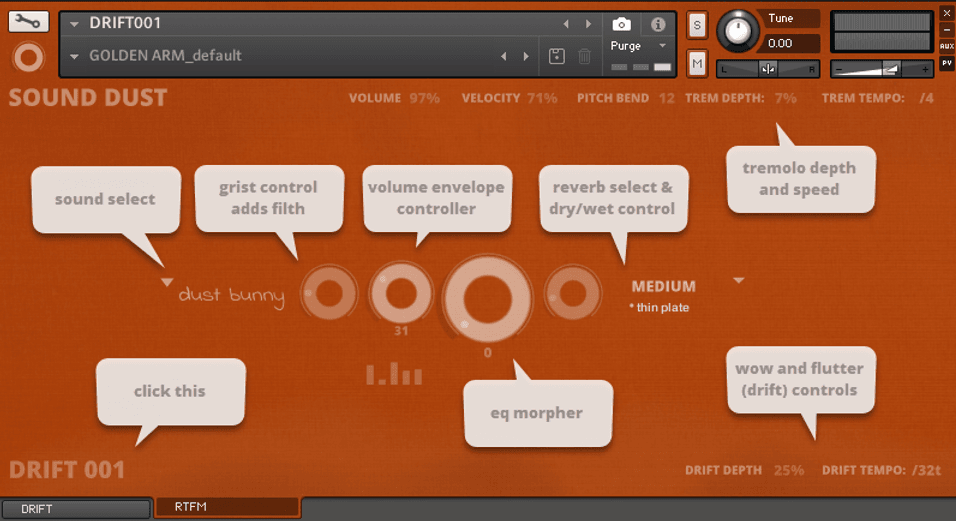Adjust the large eq morpher knob
The width and height of the screenshot is (956, 521).
[487, 299]
